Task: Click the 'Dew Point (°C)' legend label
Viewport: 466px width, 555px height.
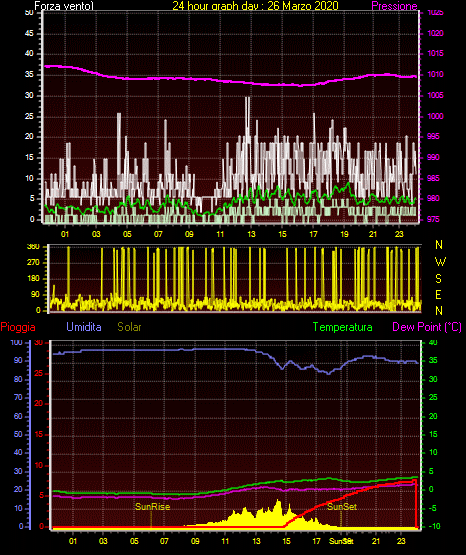Action: [427, 327]
